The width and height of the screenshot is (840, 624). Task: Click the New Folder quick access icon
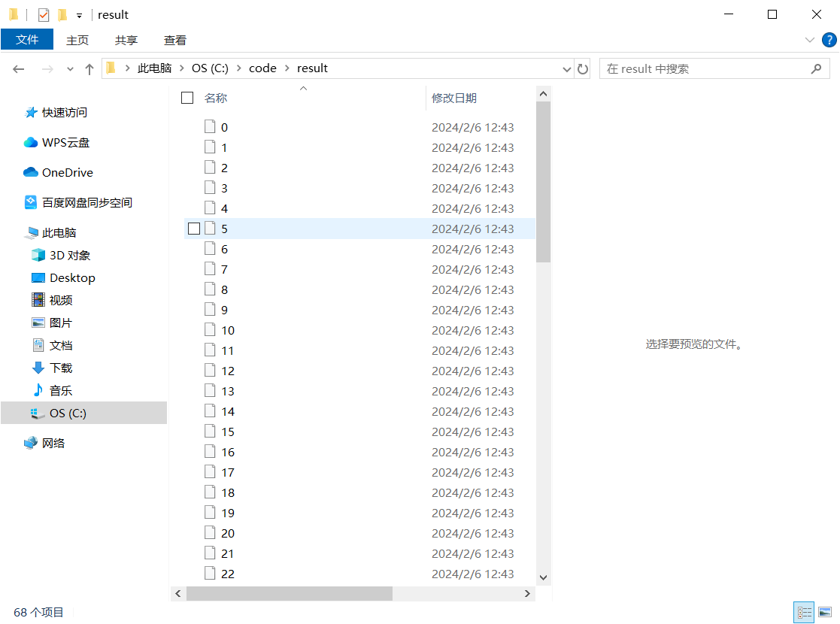coord(62,15)
